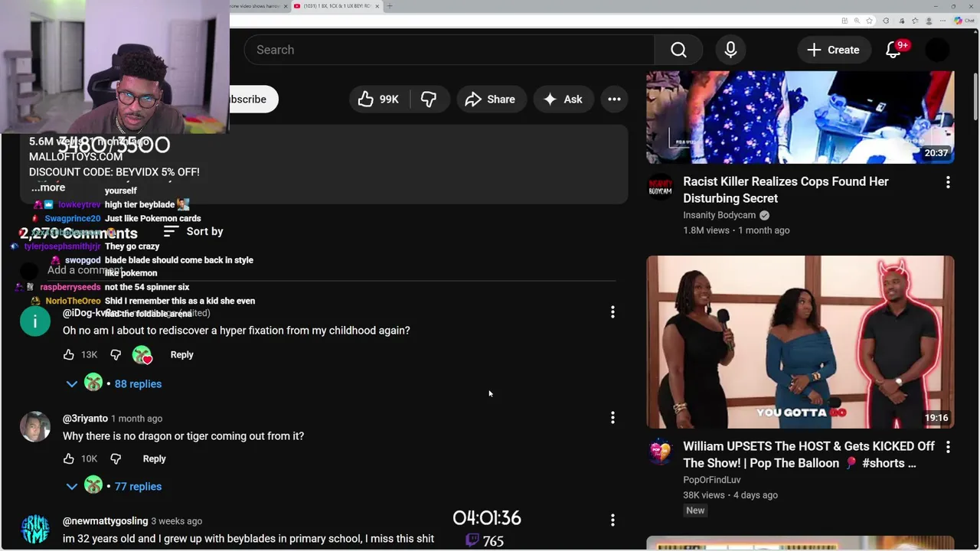Open PopOrFindLuv channel avatar

tap(660, 452)
